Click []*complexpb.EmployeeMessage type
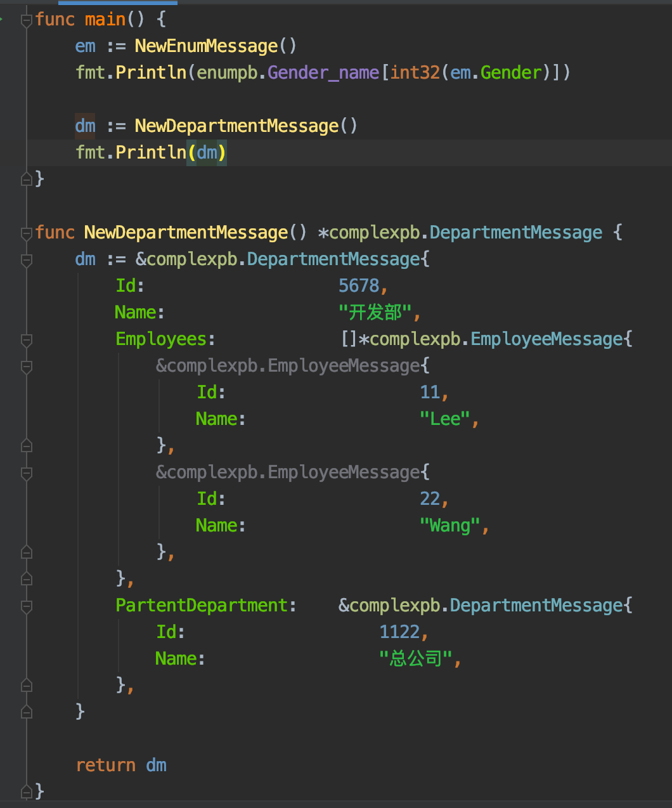Viewport: 672px width, 808px height. point(482,339)
